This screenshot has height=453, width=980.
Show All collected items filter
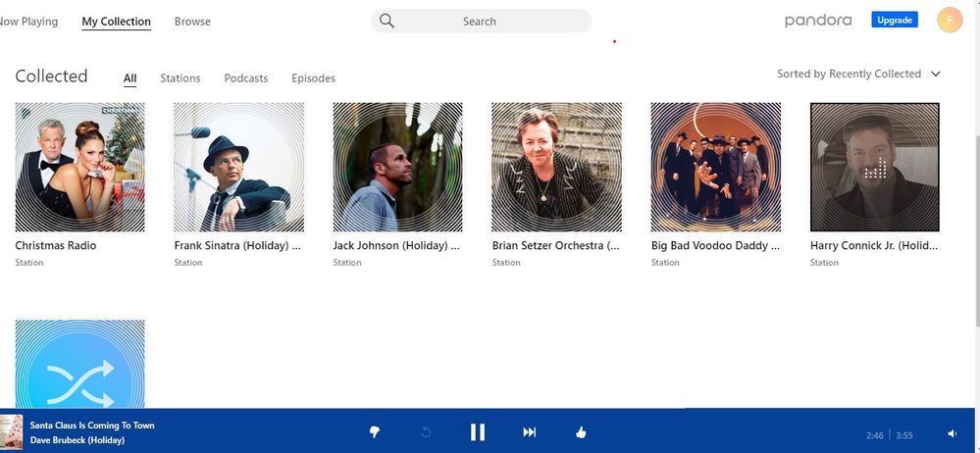point(130,78)
